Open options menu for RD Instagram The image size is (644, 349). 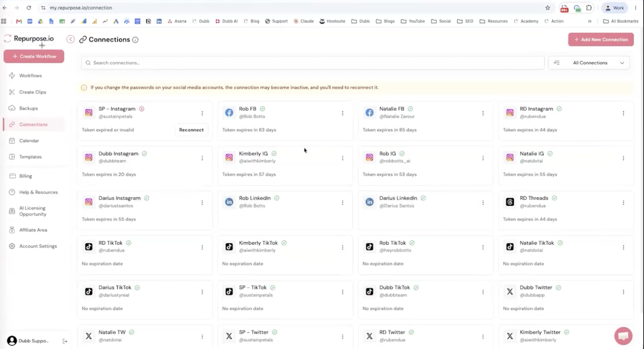tap(623, 113)
